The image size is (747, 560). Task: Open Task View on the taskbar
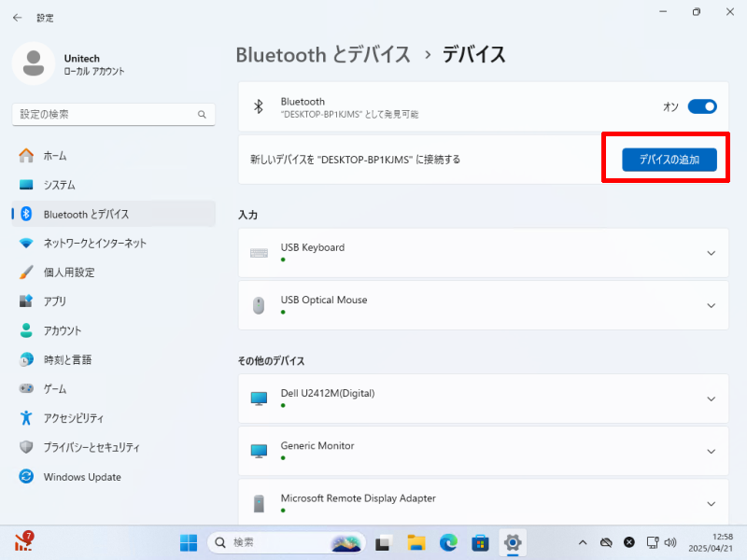(x=384, y=543)
